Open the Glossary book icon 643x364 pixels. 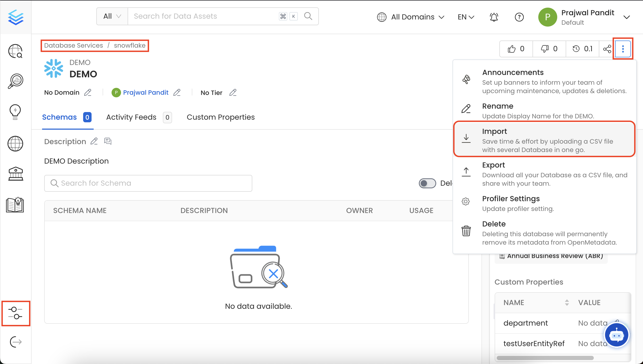(15, 205)
